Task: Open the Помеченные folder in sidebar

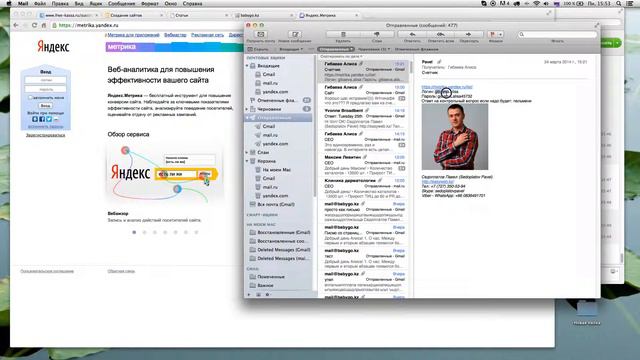Action: point(271,277)
